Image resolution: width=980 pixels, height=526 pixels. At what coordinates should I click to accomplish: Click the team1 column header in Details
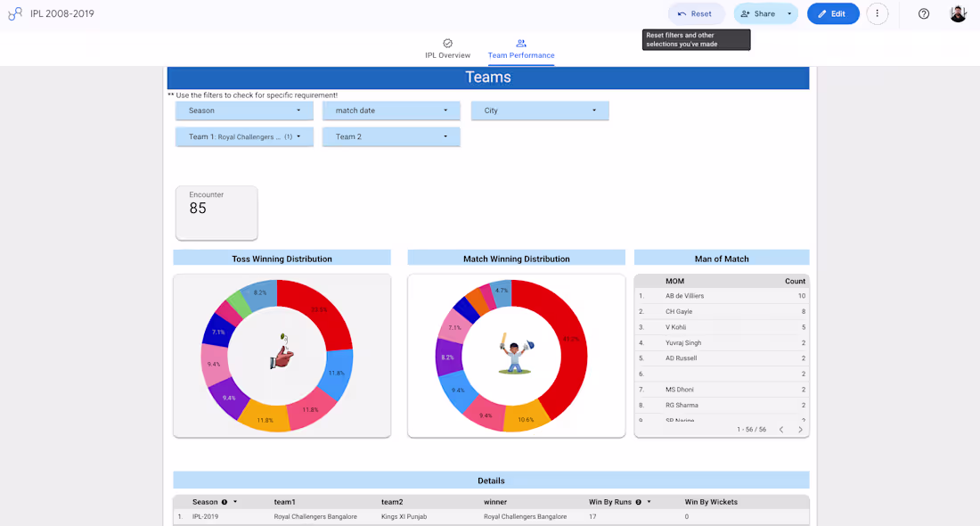pyautogui.click(x=284, y=502)
